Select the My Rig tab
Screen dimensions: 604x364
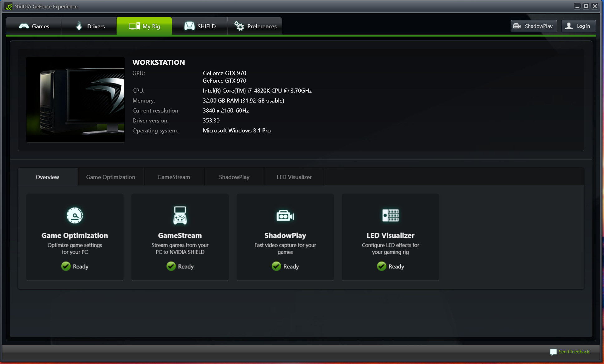[x=144, y=26]
